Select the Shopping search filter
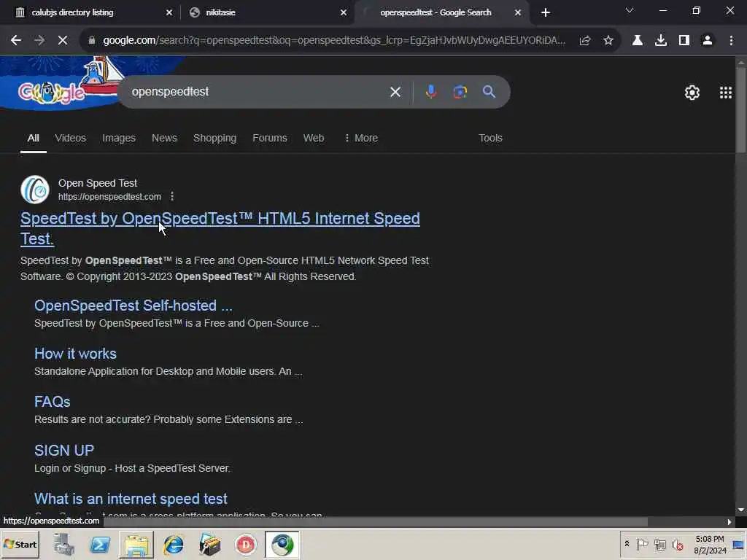 tap(215, 138)
